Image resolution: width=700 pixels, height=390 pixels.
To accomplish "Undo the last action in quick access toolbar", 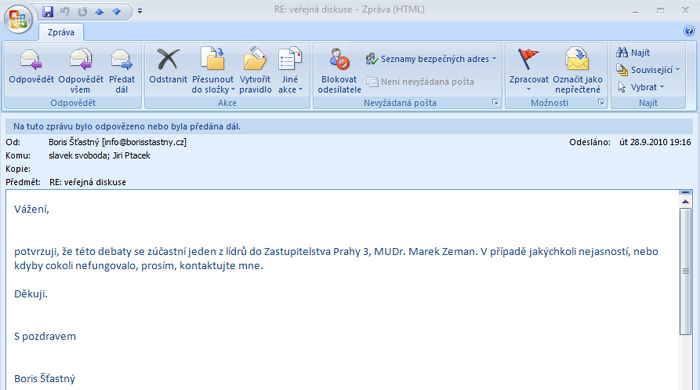I will click(65, 11).
